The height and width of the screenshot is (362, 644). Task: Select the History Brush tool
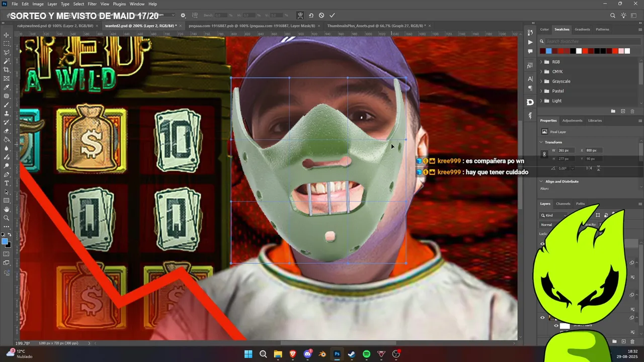pos(7,122)
